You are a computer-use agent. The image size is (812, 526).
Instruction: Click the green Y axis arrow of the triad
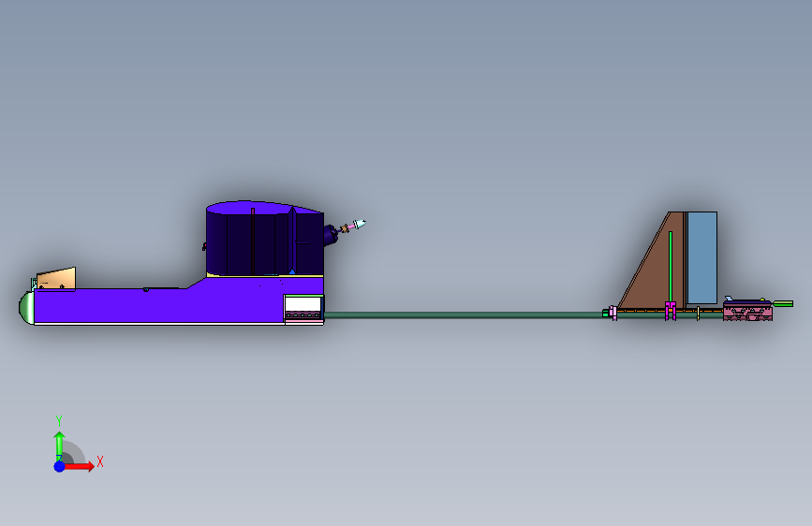pos(59,446)
